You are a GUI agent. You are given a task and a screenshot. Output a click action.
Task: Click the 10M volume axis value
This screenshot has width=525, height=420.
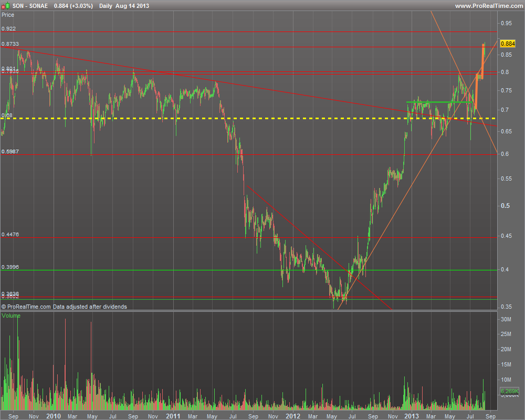pos(506,380)
